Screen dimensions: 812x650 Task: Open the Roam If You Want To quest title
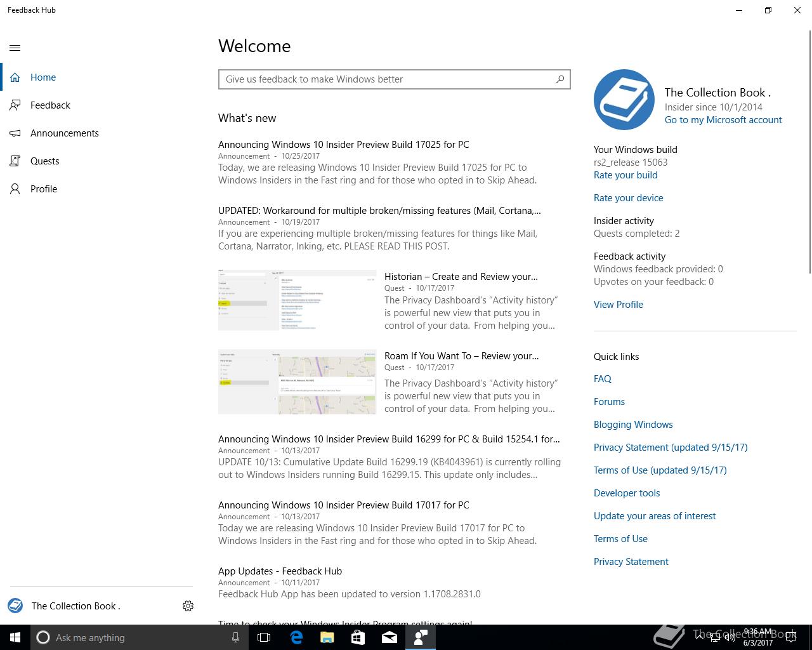(x=462, y=356)
